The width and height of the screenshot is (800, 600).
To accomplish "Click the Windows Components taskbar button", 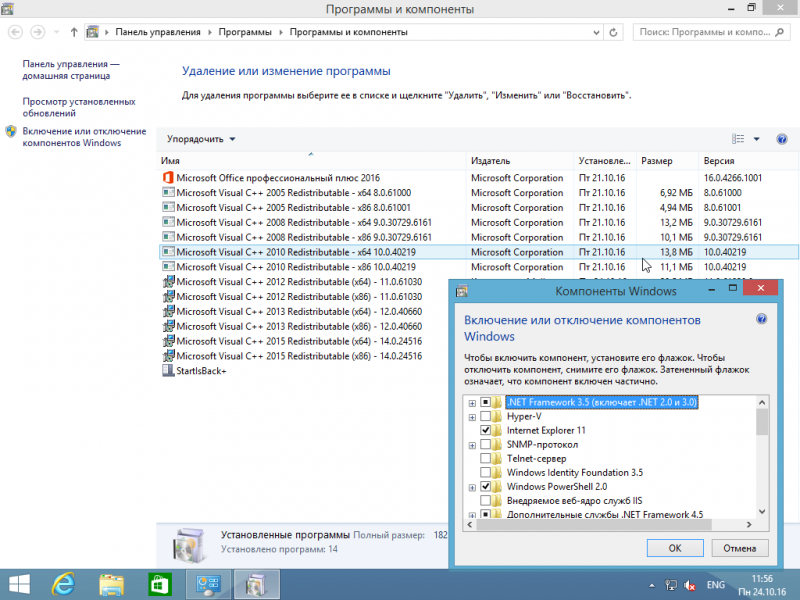I will click(257, 585).
